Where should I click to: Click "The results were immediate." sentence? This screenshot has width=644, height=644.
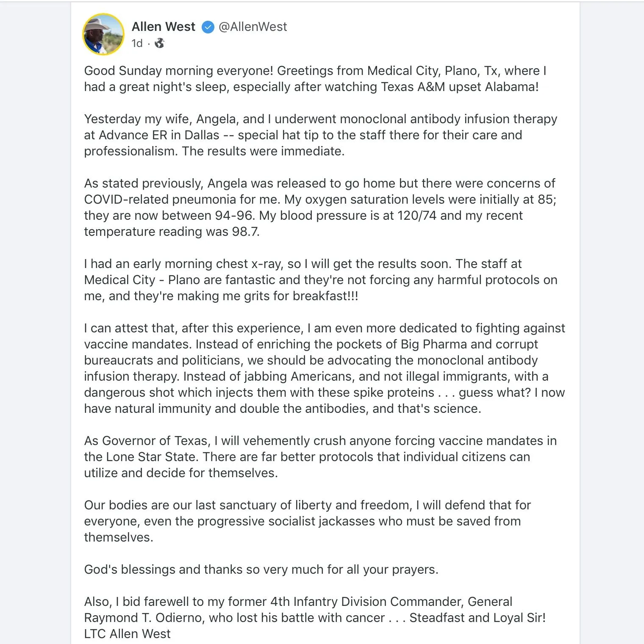tap(263, 151)
